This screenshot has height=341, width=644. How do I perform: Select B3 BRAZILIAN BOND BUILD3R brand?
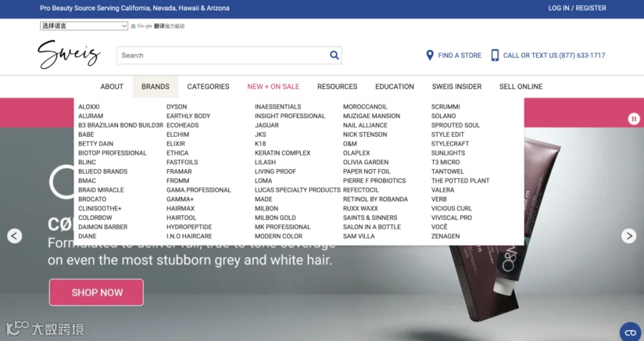coord(121,125)
